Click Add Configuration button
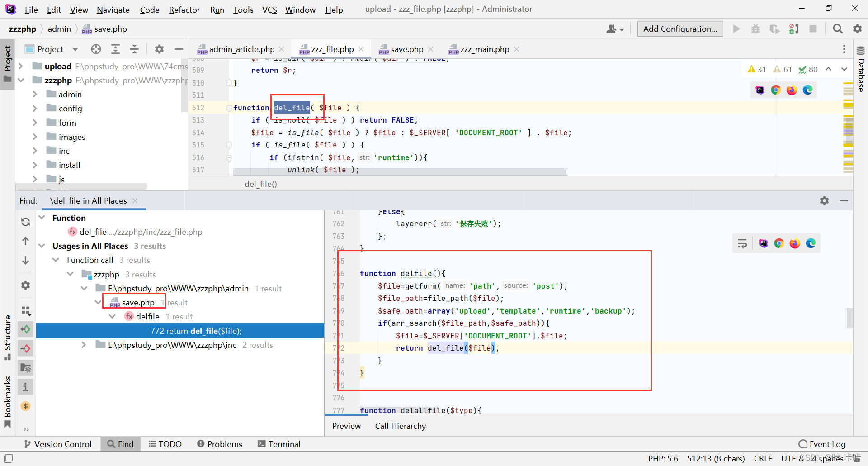Viewport: 868px width, 466px height. coord(680,29)
